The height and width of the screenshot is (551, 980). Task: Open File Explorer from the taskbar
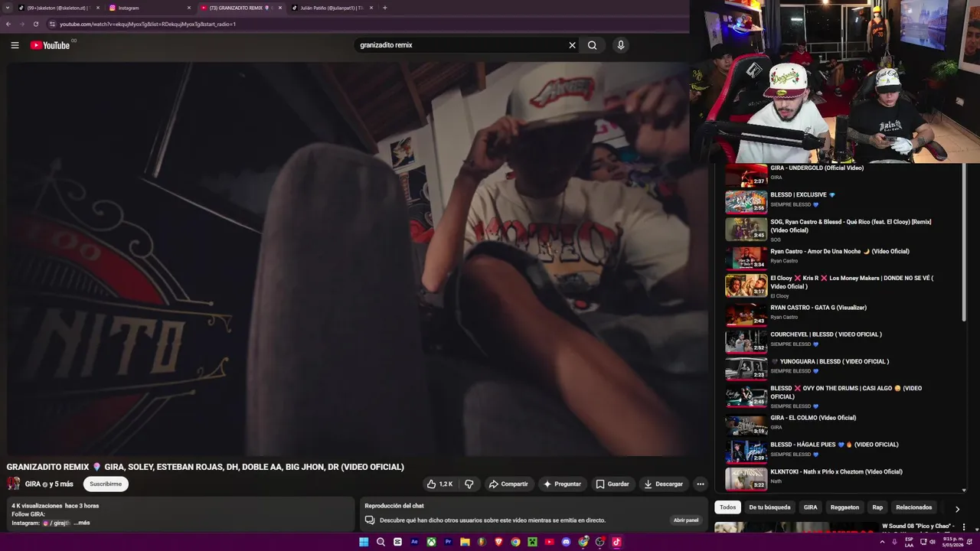click(465, 542)
